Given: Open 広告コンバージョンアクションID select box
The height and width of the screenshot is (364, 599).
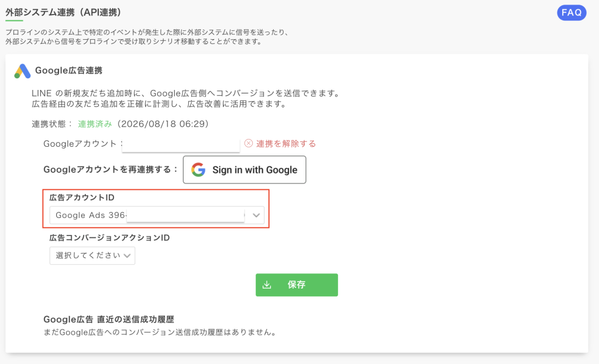Looking at the screenshot, I should (92, 256).
